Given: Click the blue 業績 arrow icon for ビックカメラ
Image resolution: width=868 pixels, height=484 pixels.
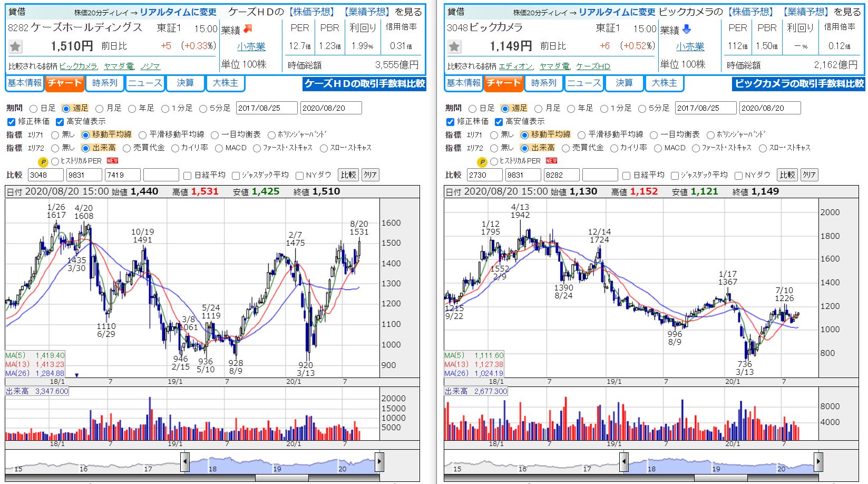Looking at the screenshot, I should tap(686, 29).
